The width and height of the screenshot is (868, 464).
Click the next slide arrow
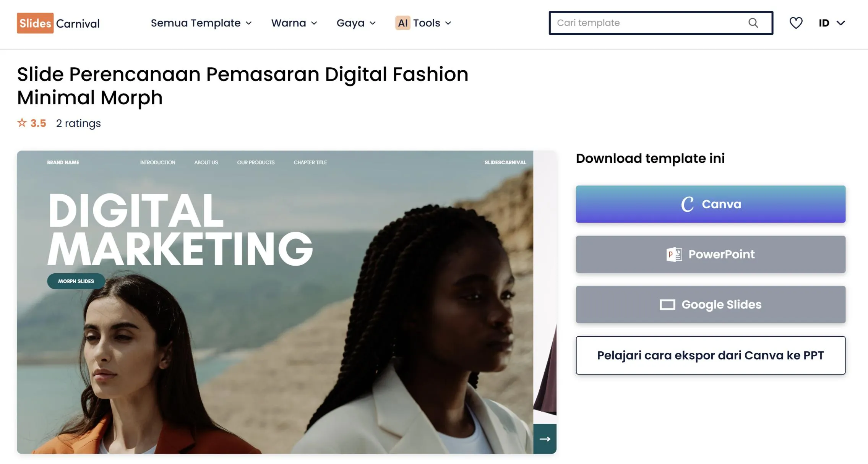(545, 439)
